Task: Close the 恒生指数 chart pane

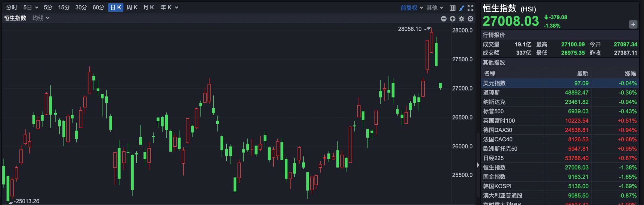Action: pos(470,19)
